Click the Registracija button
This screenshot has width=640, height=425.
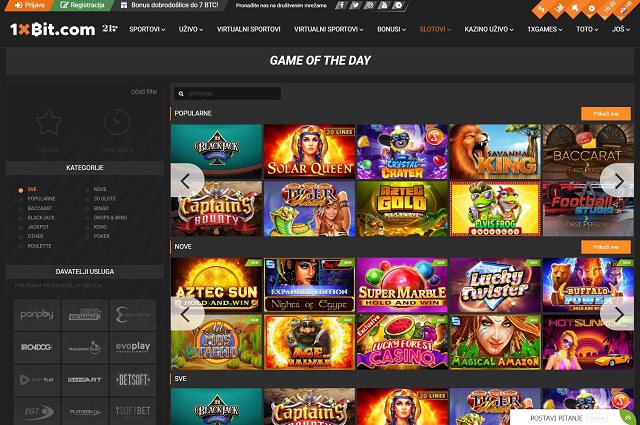coord(82,5)
